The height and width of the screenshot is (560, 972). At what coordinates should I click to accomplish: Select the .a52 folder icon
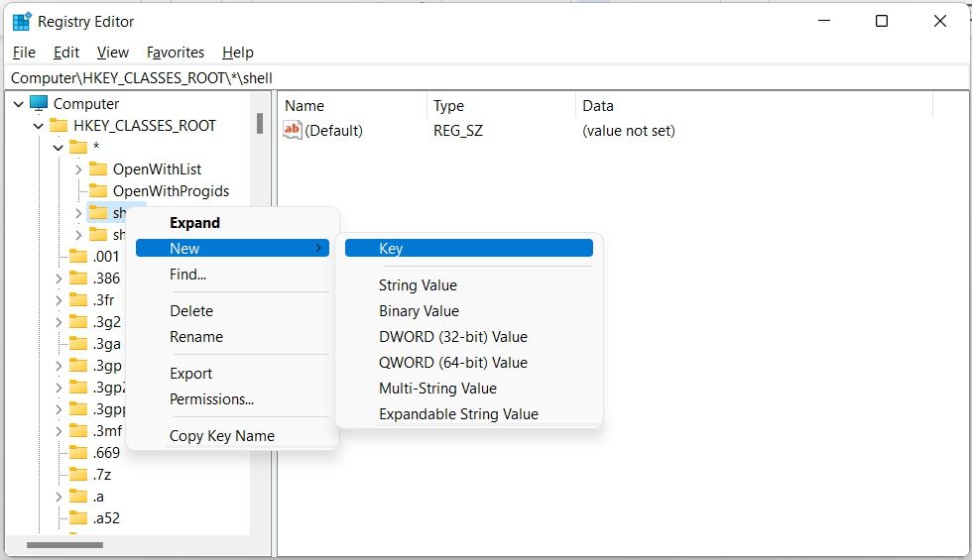78,517
